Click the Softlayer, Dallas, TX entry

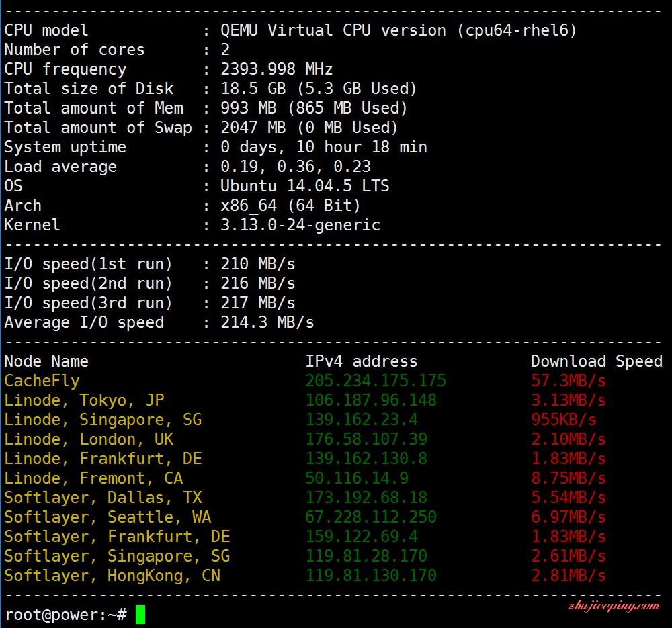tap(103, 497)
